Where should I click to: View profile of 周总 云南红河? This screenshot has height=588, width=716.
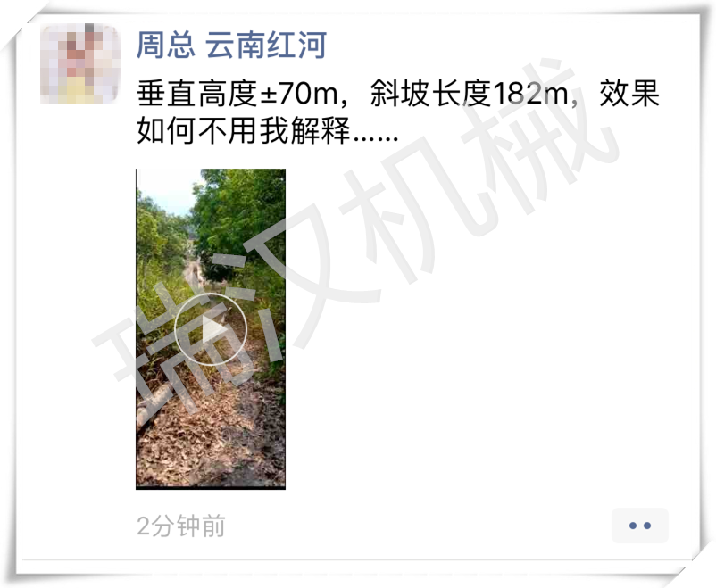pos(231,45)
